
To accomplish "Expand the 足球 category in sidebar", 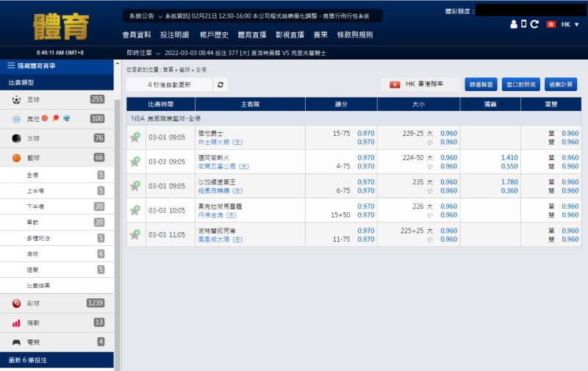I will (x=57, y=99).
